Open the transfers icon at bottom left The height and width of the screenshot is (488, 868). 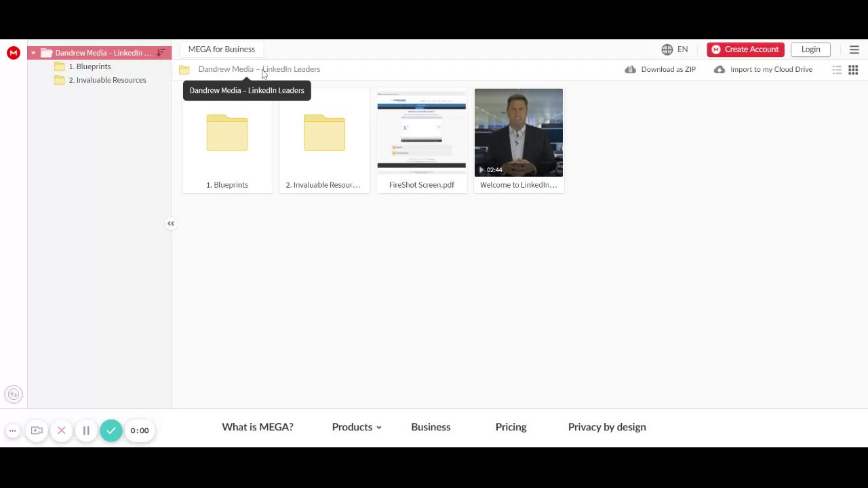click(14, 394)
